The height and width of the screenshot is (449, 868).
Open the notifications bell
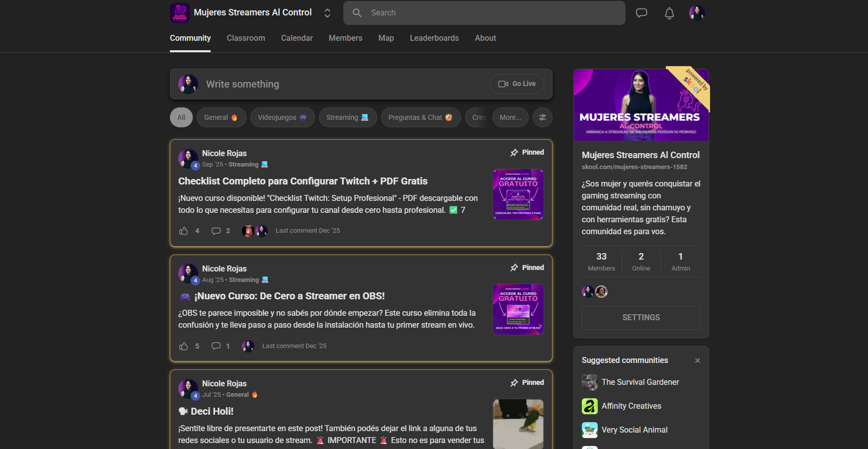669,13
